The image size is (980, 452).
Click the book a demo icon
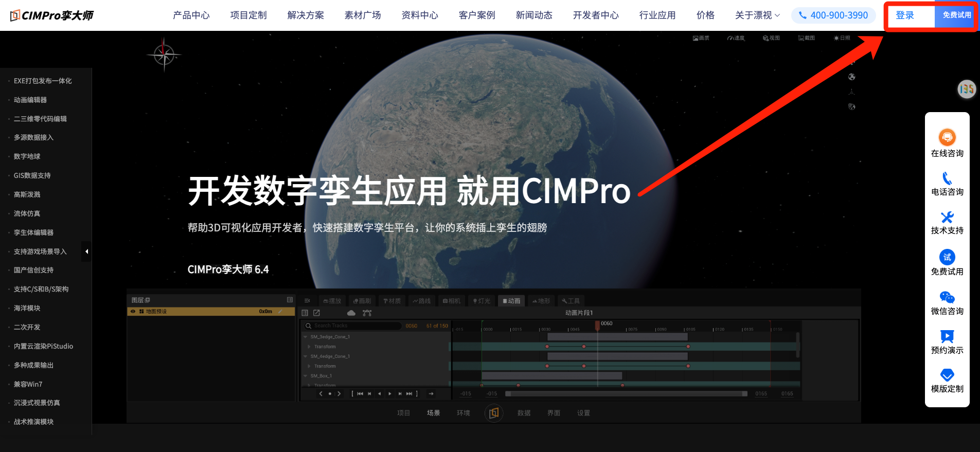click(947, 336)
